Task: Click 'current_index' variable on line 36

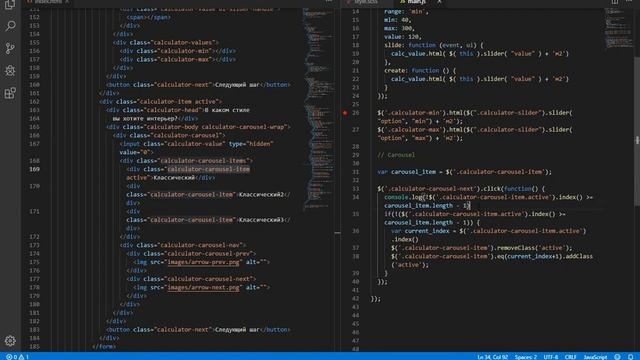Action: click(427, 231)
